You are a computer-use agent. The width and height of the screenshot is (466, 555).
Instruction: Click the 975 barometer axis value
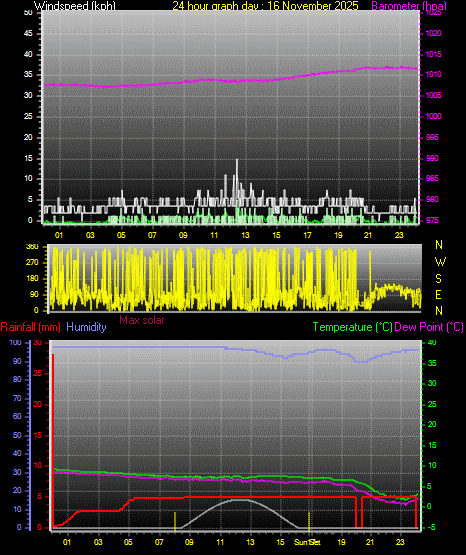coord(432,220)
